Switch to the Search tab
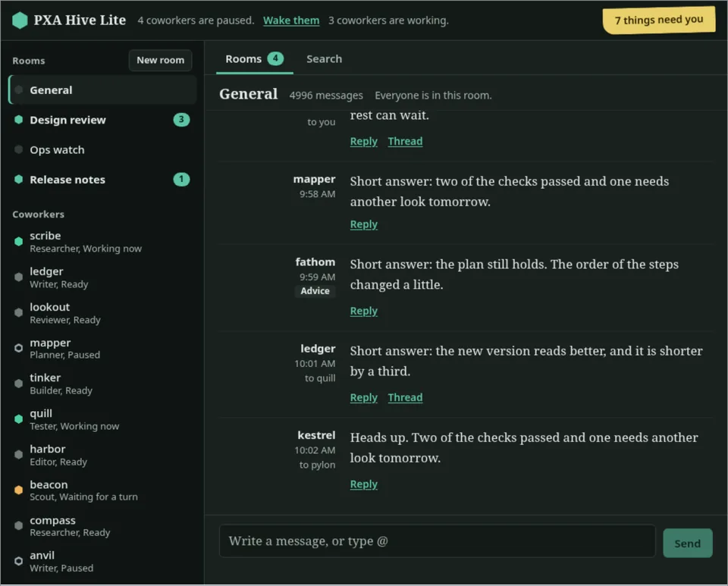Image resolution: width=728 pixels, height=586 pixels. [324, 59]
